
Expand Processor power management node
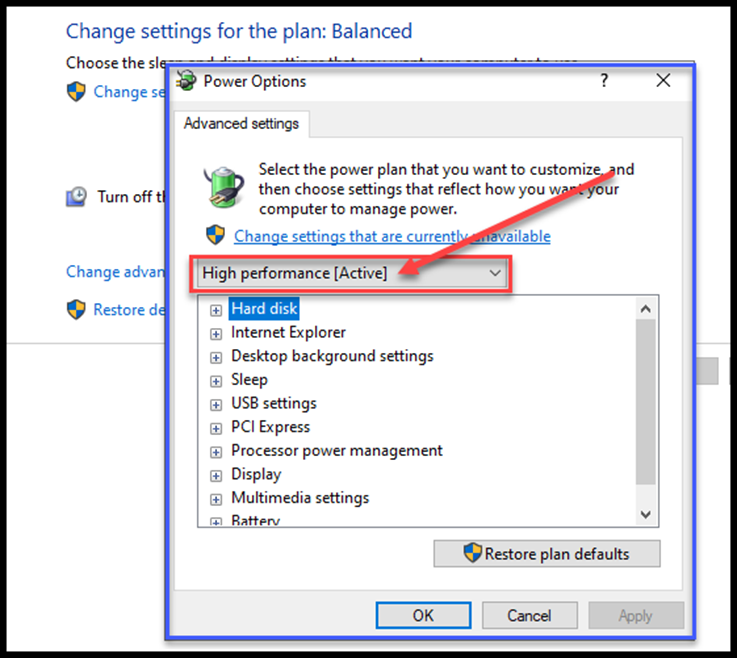point(216,452)
